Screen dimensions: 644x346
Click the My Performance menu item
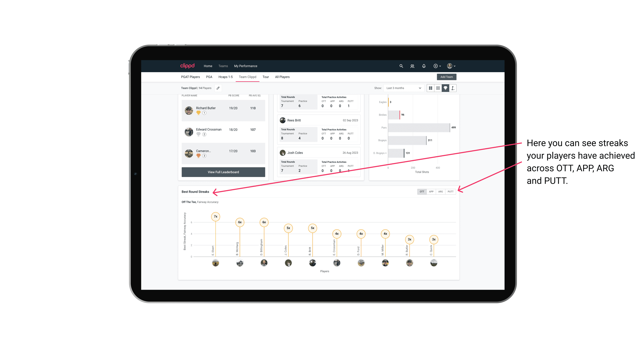246,66
